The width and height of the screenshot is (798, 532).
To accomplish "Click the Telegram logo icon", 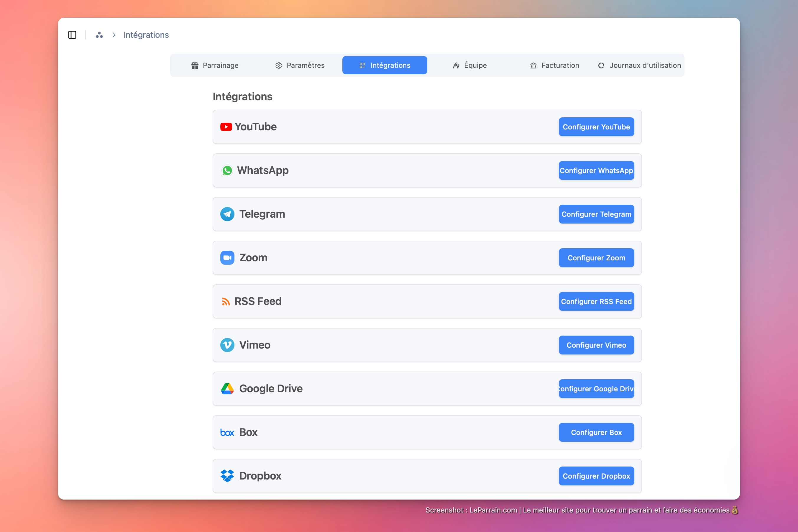I will click(227, 214).
